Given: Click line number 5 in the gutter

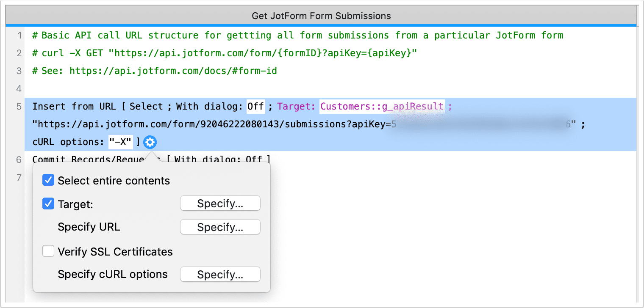Looking at the screenshot, I should coord(19,106).
